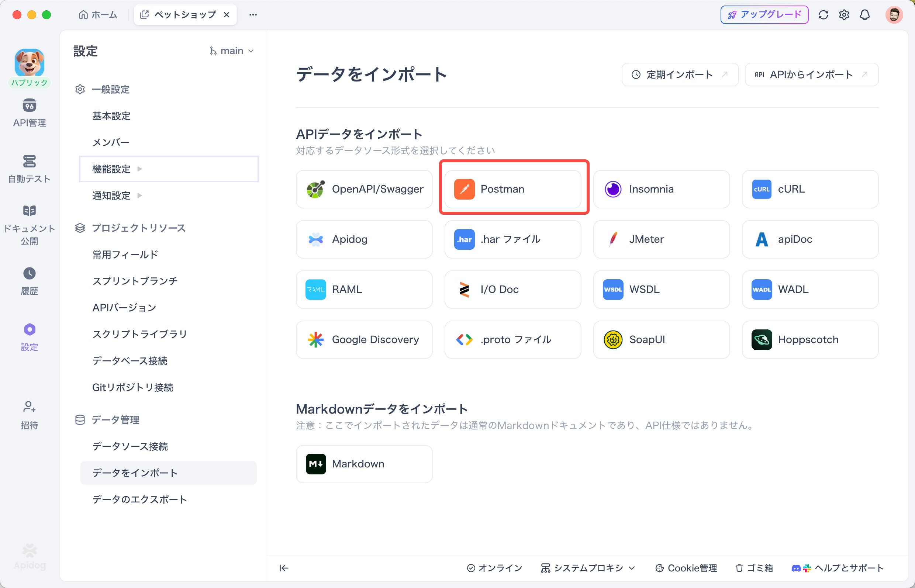Open notifications bell icon
Screen dimensions: 915x588
point(864,15)
